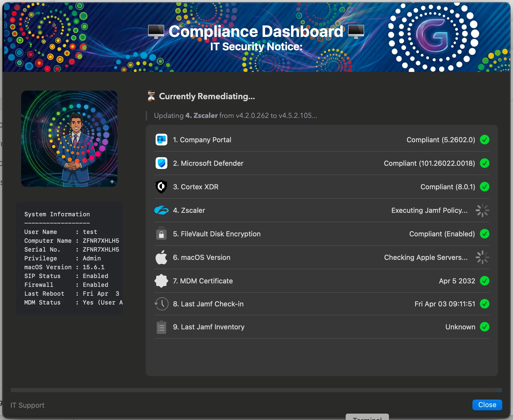This screenshot has width=513, height=420.
Task: Click the Last Jamf Inventory clipboard icon
Action: [x=161, y=327]
